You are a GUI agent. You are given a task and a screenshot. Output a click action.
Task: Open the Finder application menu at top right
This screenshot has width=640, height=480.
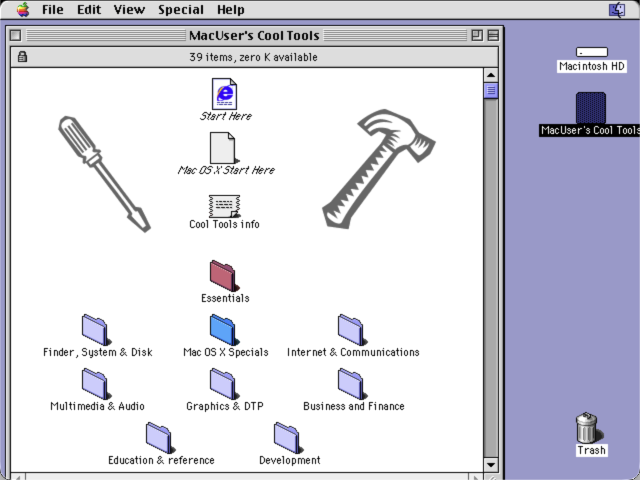click(x=617, y=9)
